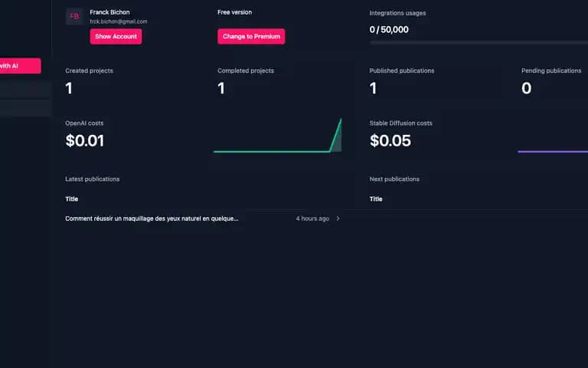Click the 'OpenAI costs' label
Image resolution: width=588 pixels, height=368 pixels.
coord(84,123)
